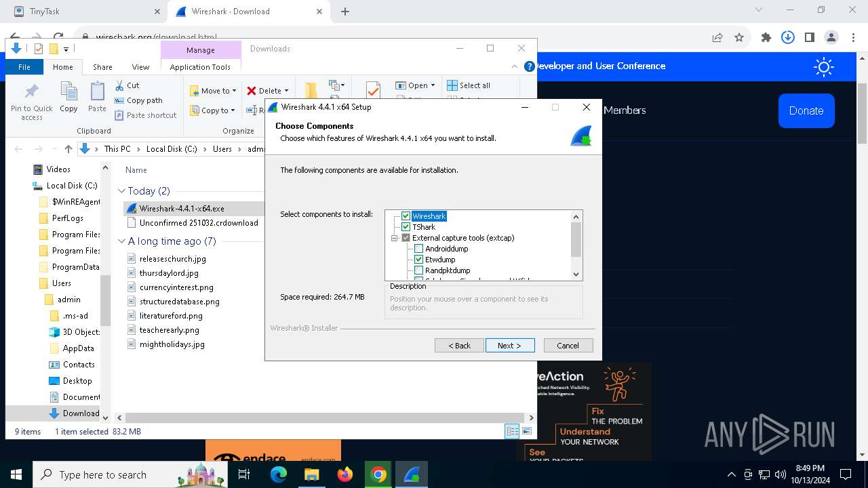Click the Properties checkmark icon in ribbon
The height and width of the screenshot is (488, 868).
373,90
